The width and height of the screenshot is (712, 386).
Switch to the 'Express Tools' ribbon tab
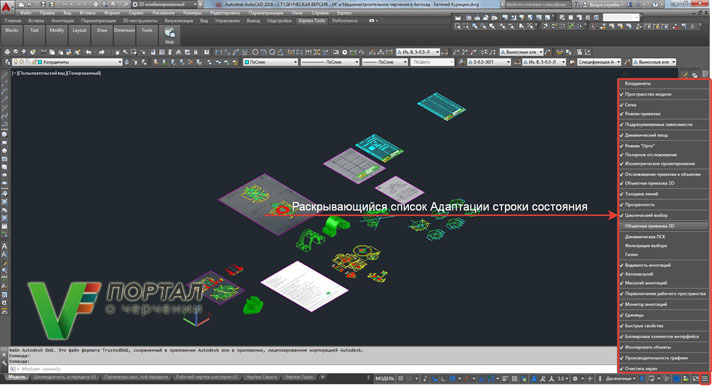click(x=312, y=20)
